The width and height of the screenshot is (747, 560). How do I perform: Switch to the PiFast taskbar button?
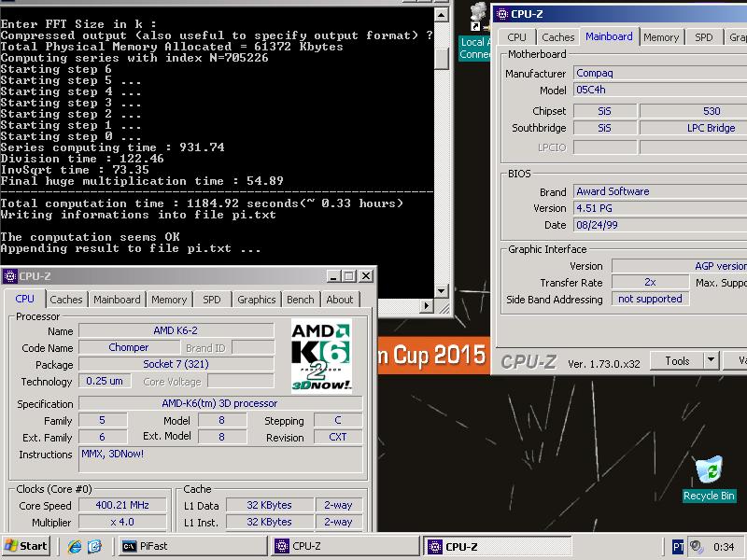point(193,546)
